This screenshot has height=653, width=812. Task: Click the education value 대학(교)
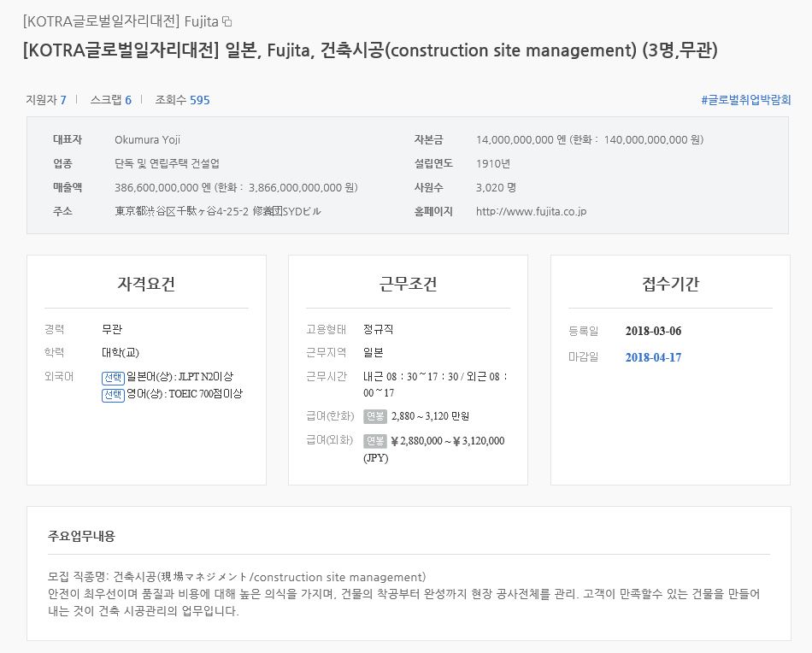(x=121, y=353)
